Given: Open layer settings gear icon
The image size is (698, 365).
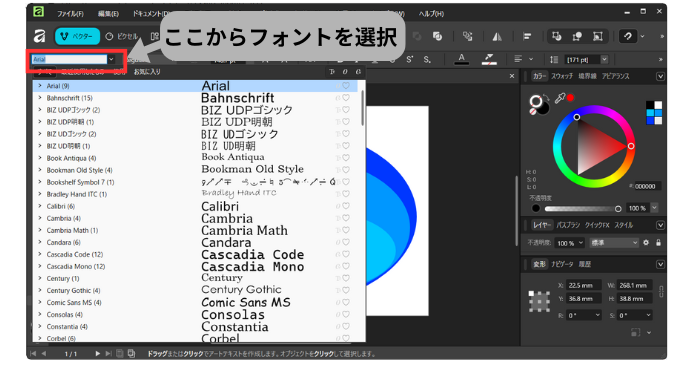Looking at the screenshot, I should 646,243.
